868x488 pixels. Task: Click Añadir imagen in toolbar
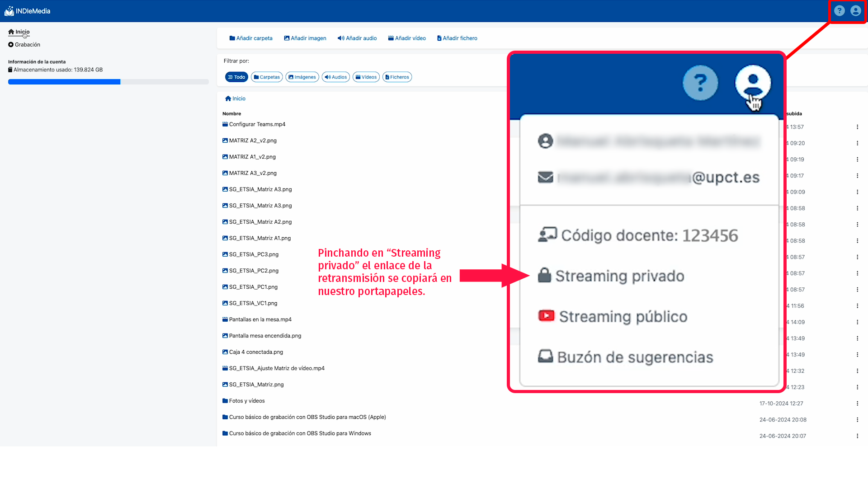click(305, 38)
